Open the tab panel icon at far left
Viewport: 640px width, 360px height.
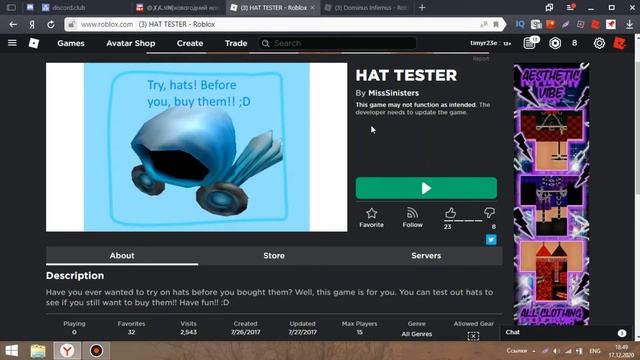pos(11,8)
